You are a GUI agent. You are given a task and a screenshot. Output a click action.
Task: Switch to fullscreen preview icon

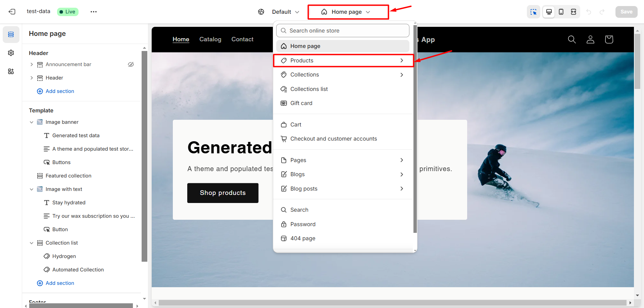[574, 12]
